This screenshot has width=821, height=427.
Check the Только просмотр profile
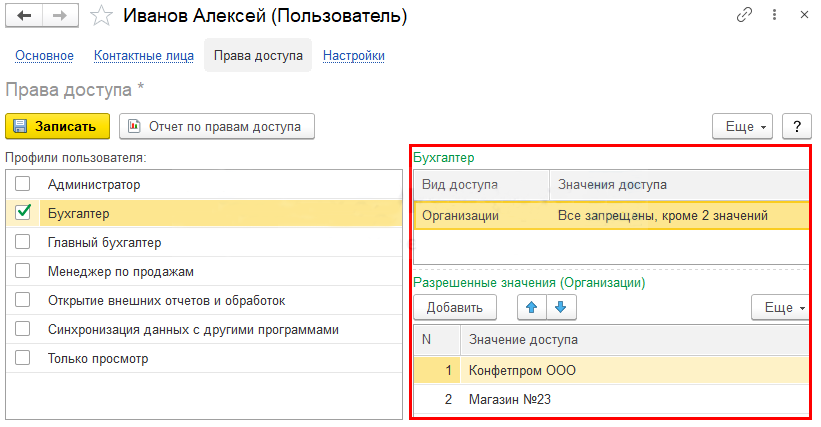23,358
